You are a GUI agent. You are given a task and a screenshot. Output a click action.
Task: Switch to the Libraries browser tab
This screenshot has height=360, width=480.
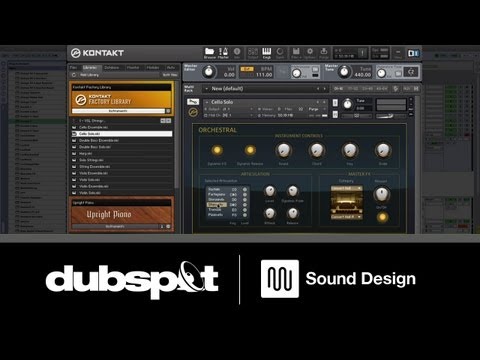(x=90, y=68)
